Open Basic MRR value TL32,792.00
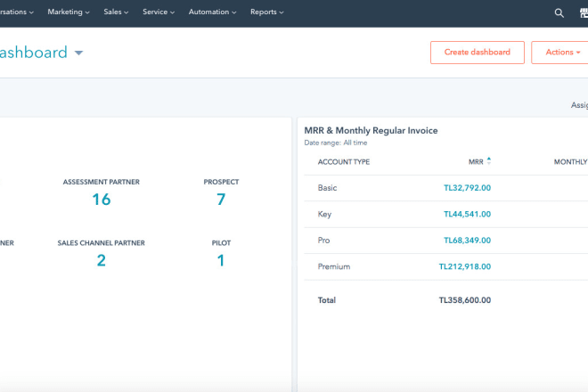588x392 pixels. [x=467, y=188]
